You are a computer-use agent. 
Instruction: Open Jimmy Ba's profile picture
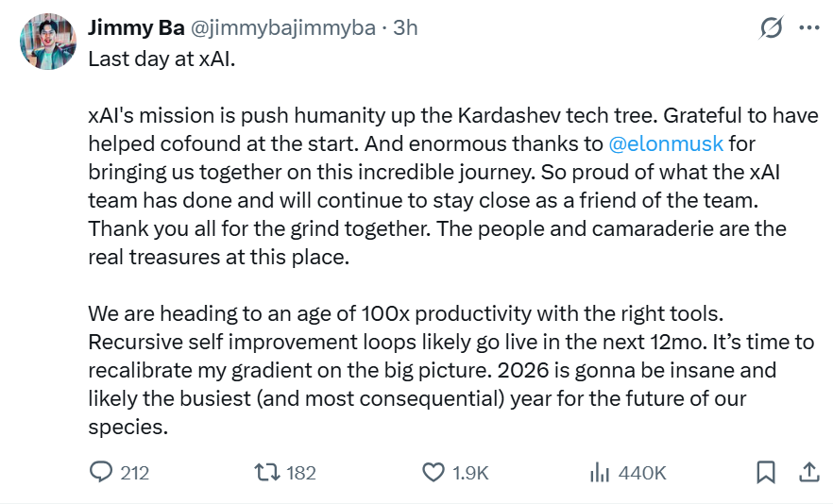tap(46, 42)
